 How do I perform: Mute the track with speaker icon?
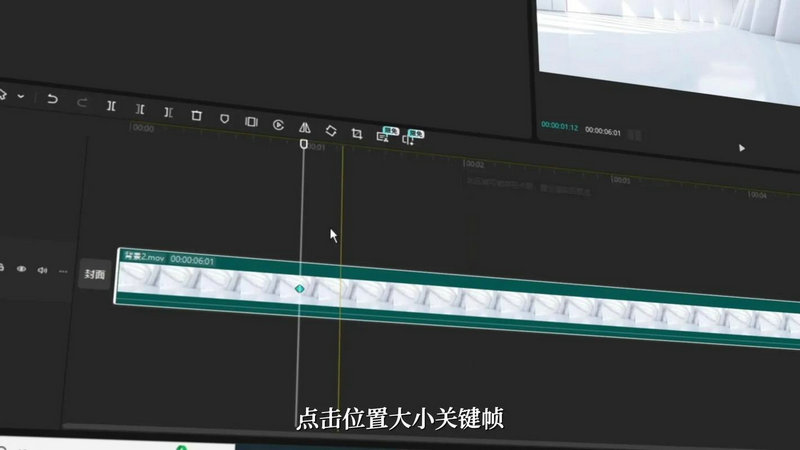[42, 270]
